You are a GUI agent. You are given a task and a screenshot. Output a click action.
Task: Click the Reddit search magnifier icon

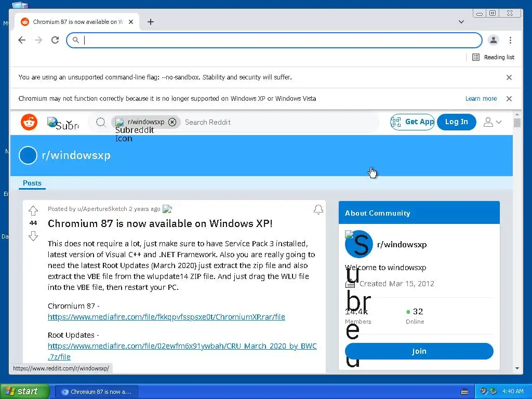tap(100, 122)
